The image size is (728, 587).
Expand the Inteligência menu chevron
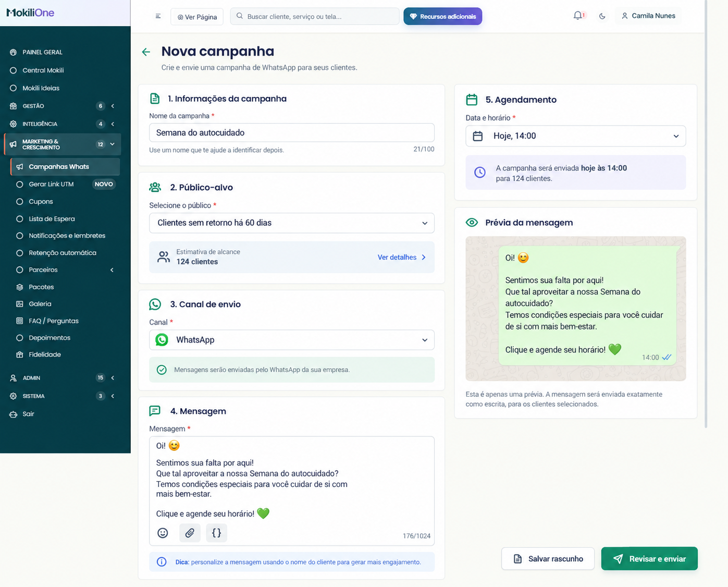click(x=113, y=124)
